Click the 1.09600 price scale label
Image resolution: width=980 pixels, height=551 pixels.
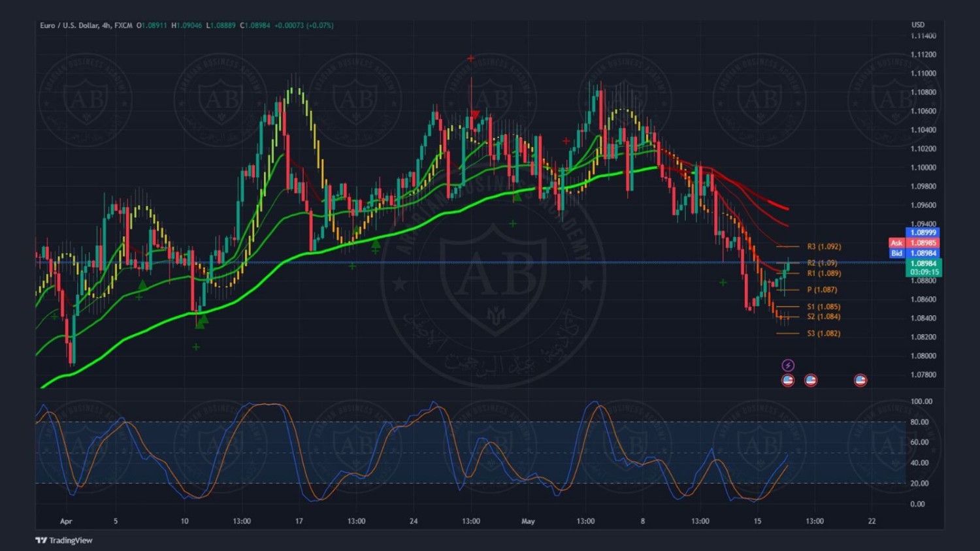click(923, 205)
